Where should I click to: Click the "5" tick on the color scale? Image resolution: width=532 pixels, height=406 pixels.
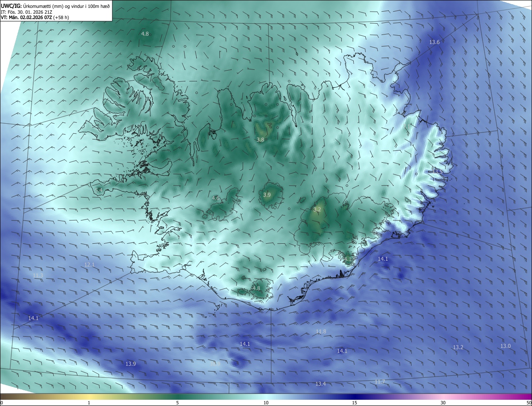[x=177, y=403]
